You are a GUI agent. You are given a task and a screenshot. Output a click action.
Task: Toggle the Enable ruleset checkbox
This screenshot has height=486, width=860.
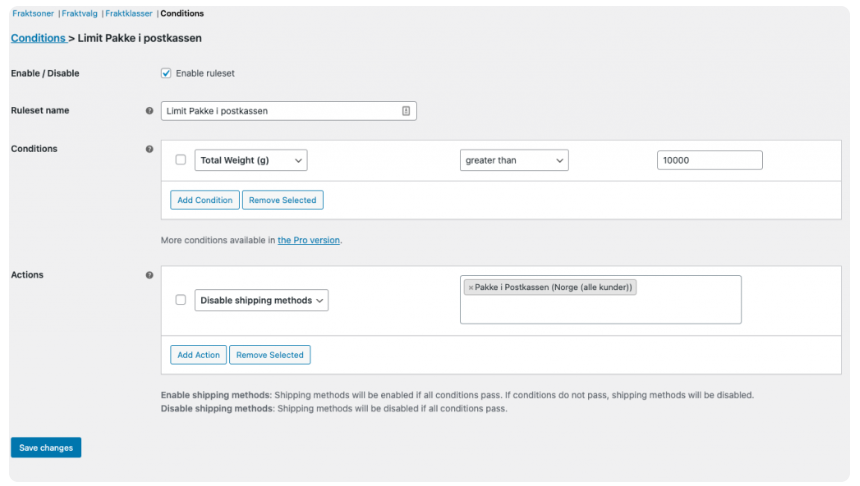[x=166, y=73]
